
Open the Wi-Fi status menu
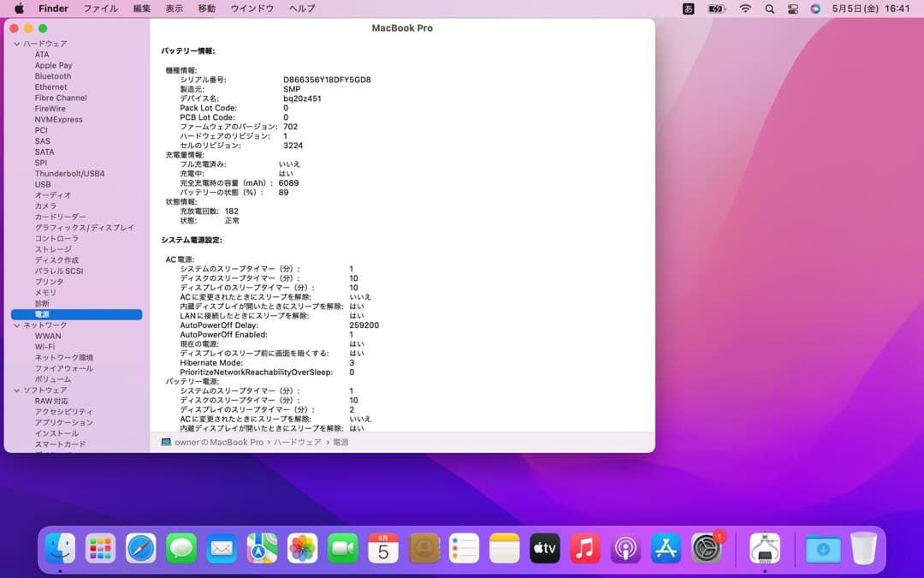(745, 9)
